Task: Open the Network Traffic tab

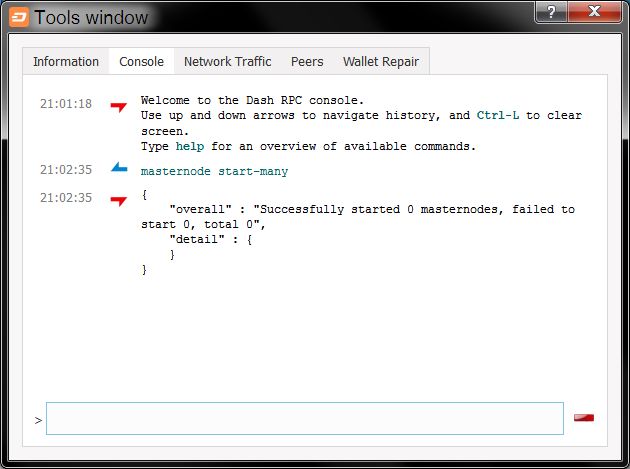Action: click(x=227, y=61)
